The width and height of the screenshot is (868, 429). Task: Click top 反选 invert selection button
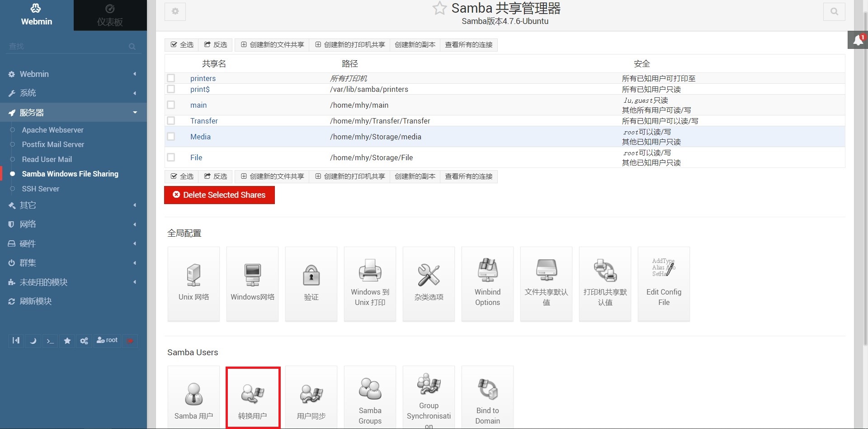[216, 44]
